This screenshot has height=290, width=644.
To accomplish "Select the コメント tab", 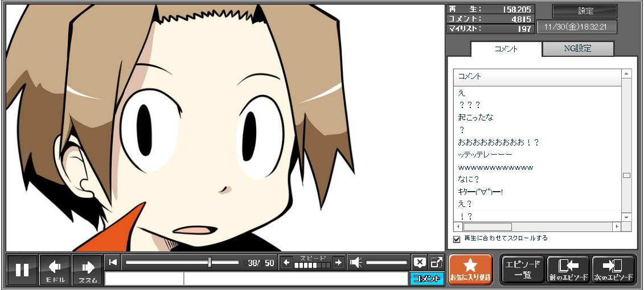I will pos(506,49).
